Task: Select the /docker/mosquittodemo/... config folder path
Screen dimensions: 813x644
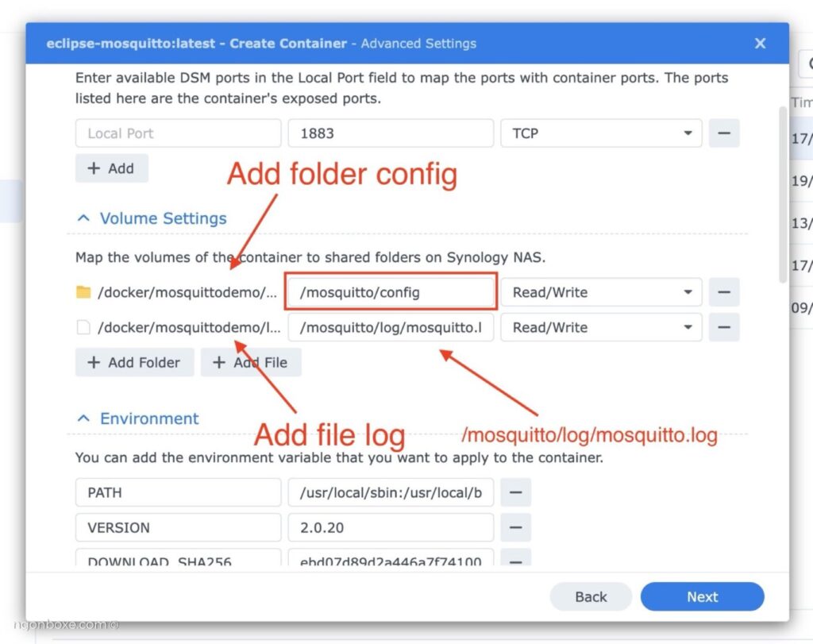Action: pyautogui.click(x=187, y=292)
